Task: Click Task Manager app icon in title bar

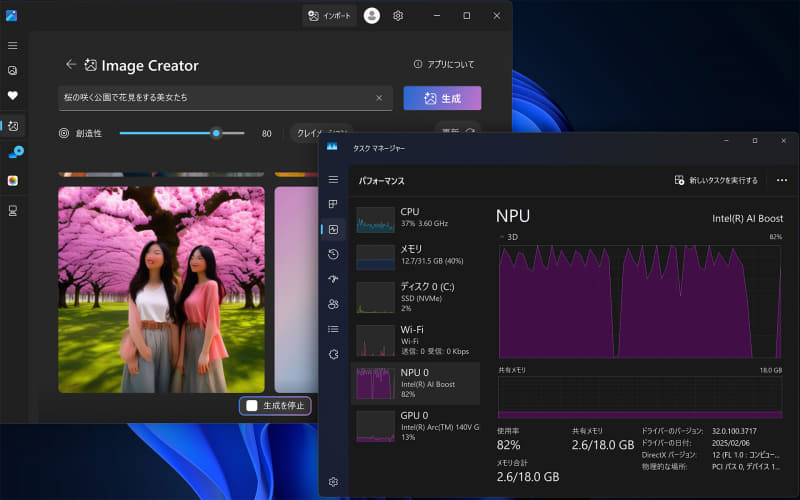Action: pos(332,147)
